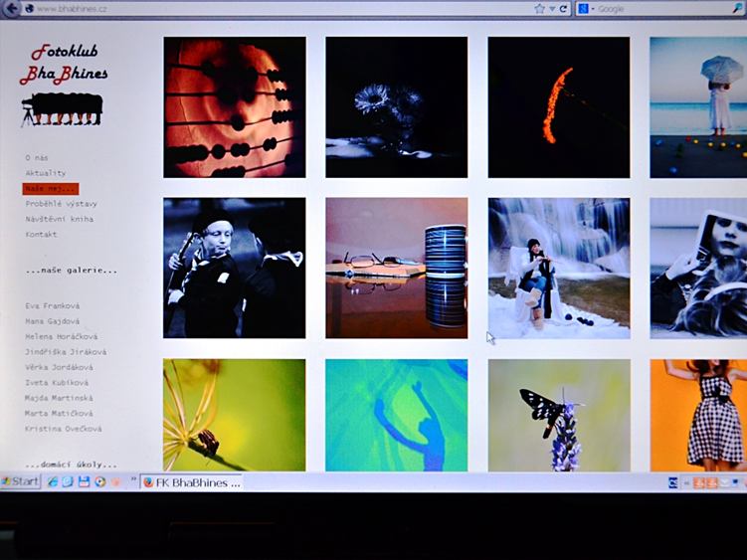Click the www.bhabhines.cz address field

coord(283,9)
